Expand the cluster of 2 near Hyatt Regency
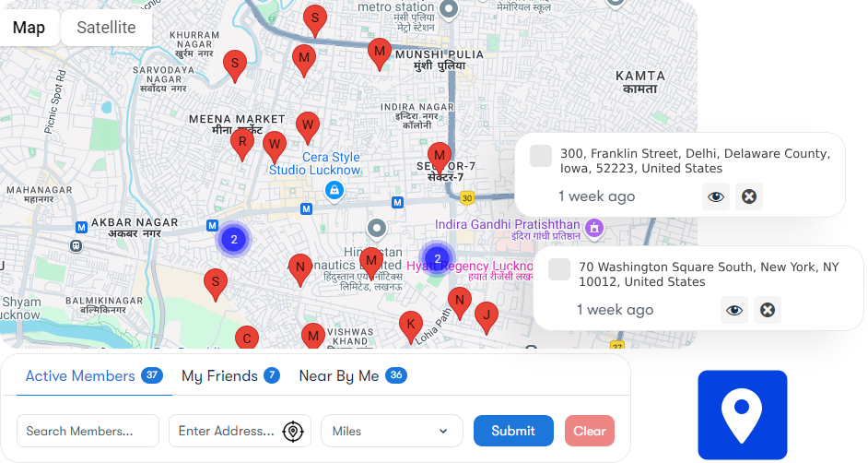 [x=438, y=258]
